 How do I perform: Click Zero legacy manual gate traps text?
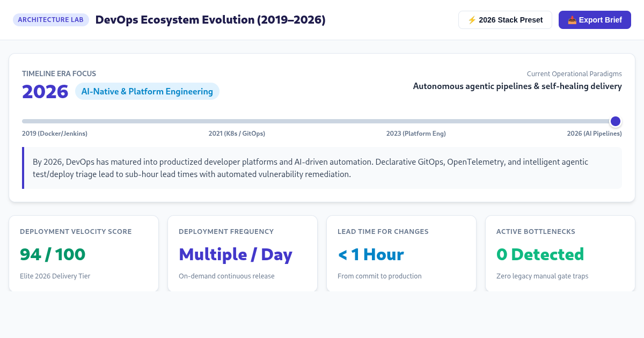click(x=542, y=276)
